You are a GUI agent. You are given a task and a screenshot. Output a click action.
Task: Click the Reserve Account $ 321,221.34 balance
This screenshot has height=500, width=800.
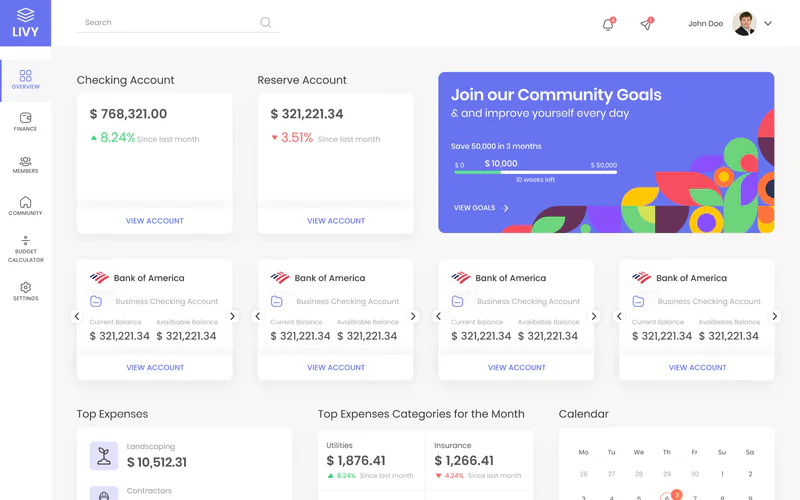pos(307,114)
